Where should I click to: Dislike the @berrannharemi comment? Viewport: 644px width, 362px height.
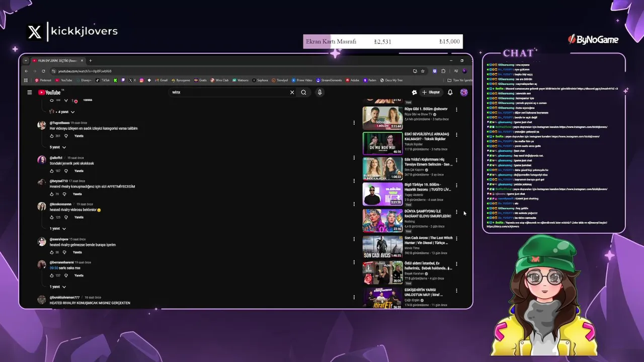point(65,276)
